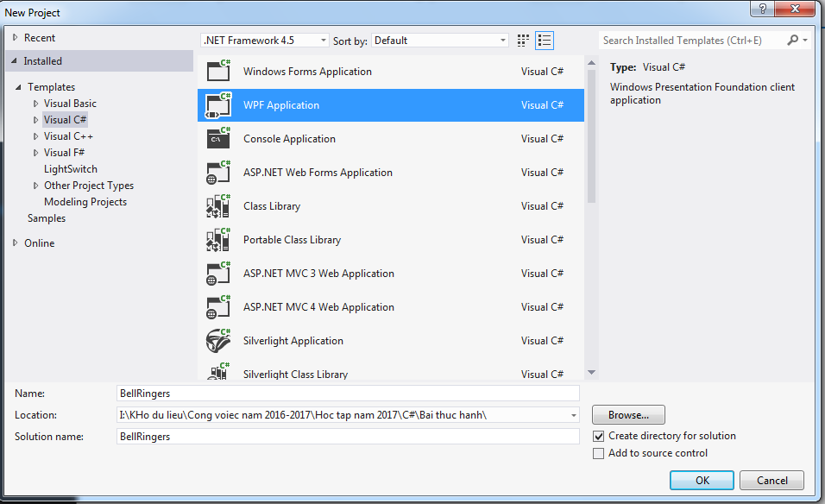Expand the Location path dropdown

tap(574, 415)
